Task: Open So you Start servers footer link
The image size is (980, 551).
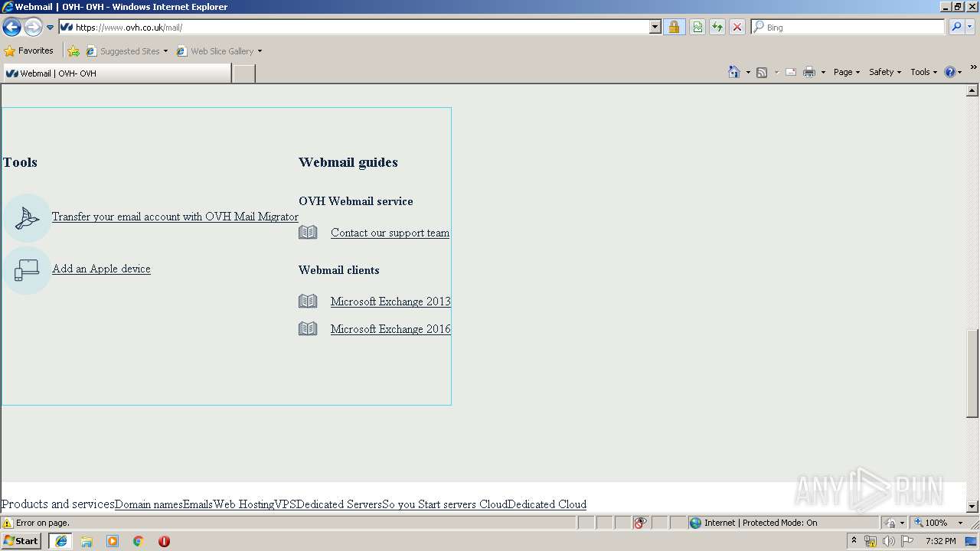Action: 430,504
